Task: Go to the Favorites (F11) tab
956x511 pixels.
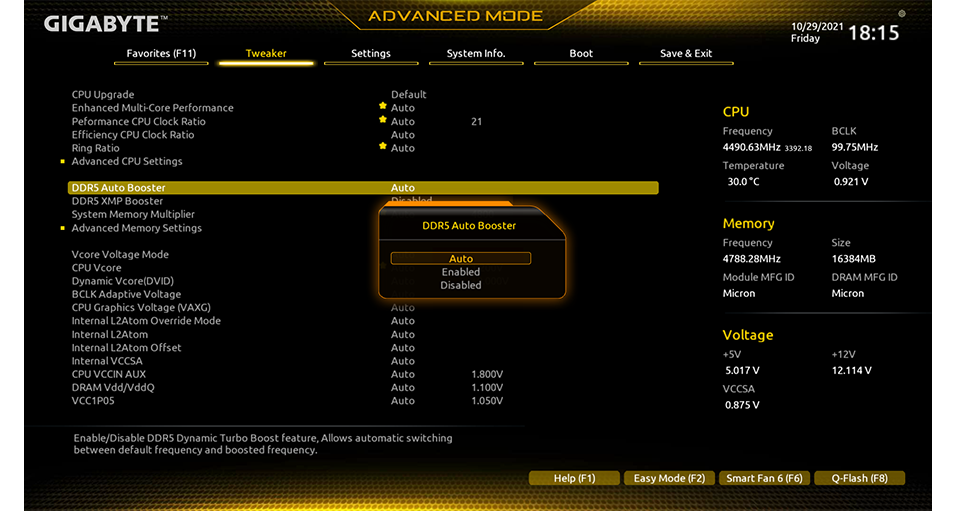Action: (x=161, y=53)
